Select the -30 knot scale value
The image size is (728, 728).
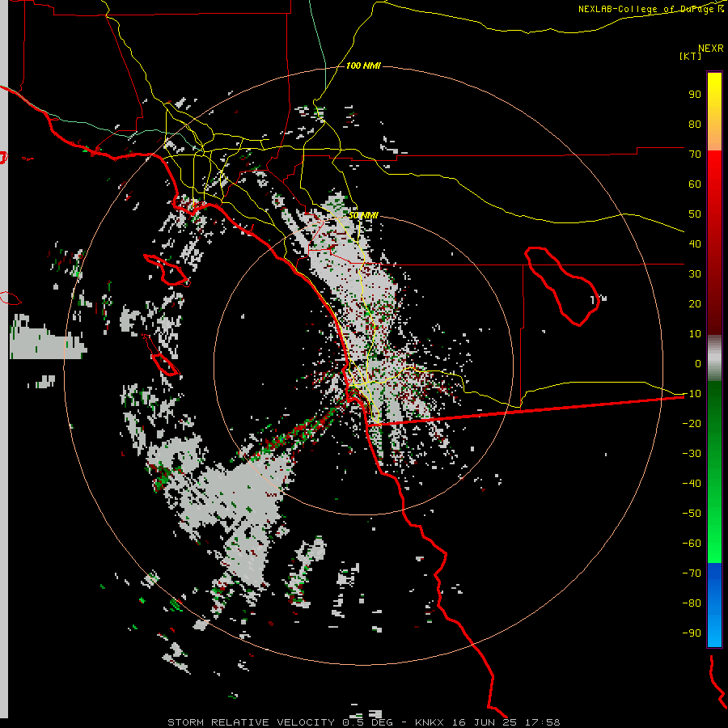[692, 454]
